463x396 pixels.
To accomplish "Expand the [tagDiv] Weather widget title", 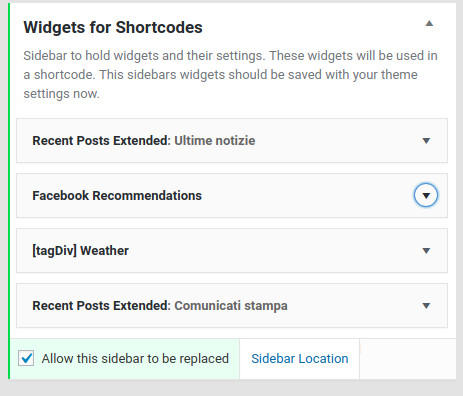I will pos(80,251).
